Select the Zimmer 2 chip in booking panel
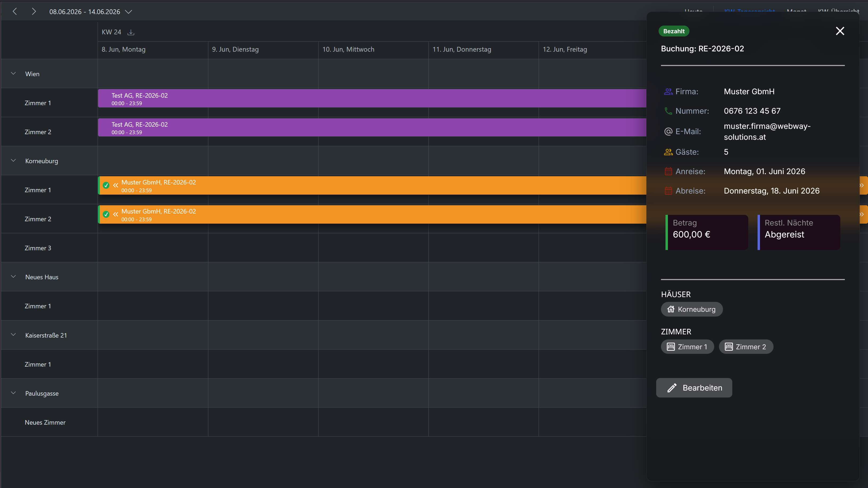 click(746, 346)
